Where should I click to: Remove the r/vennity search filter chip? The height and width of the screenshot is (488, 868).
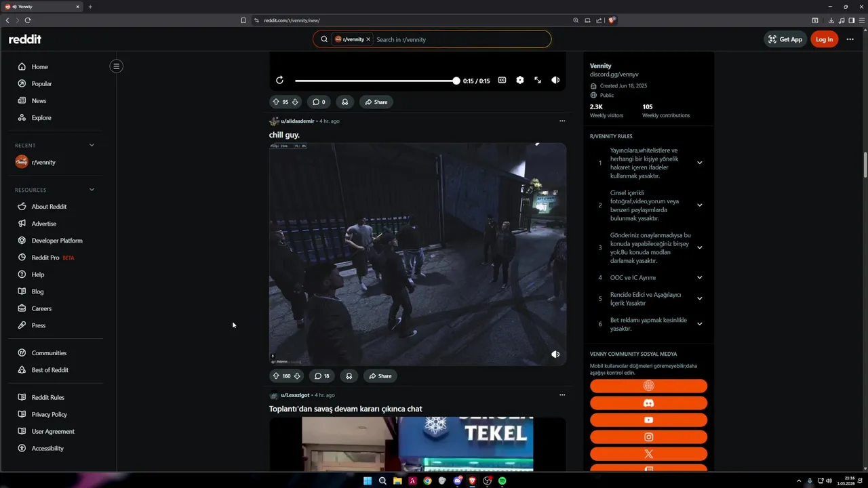368,39
